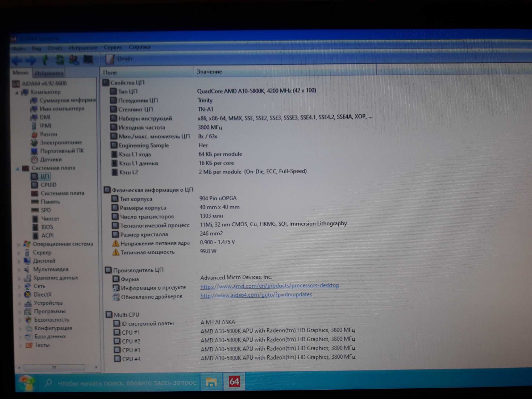The height and width of the screenshot is (399, 532).
Task: Expand the Дисплей tree node
Action: click(x=19, y=261)
